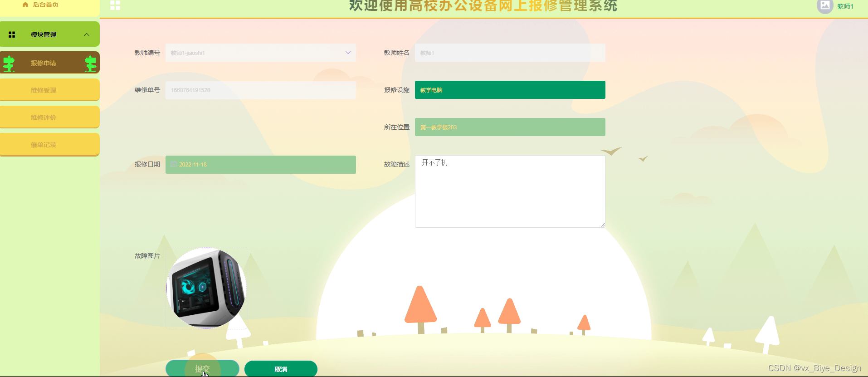Click the calendar icon in 报修日期
The width and height of the screenshot is (868, 377).
coord(173,164)
